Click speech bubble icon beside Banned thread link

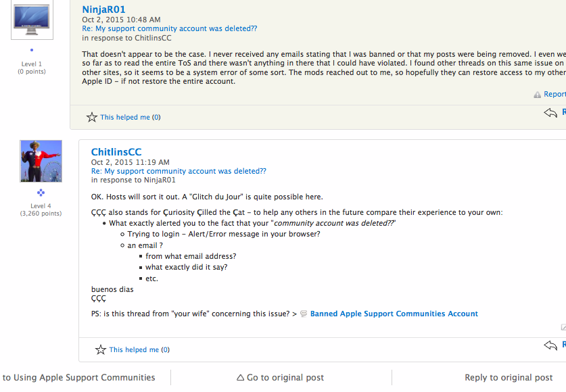click(304, 314)
